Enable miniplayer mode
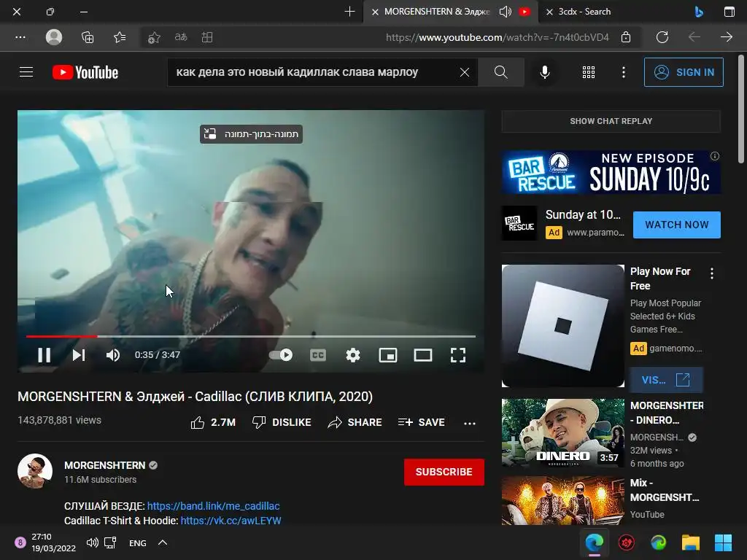The image size is (747, 560). [388, 355]
